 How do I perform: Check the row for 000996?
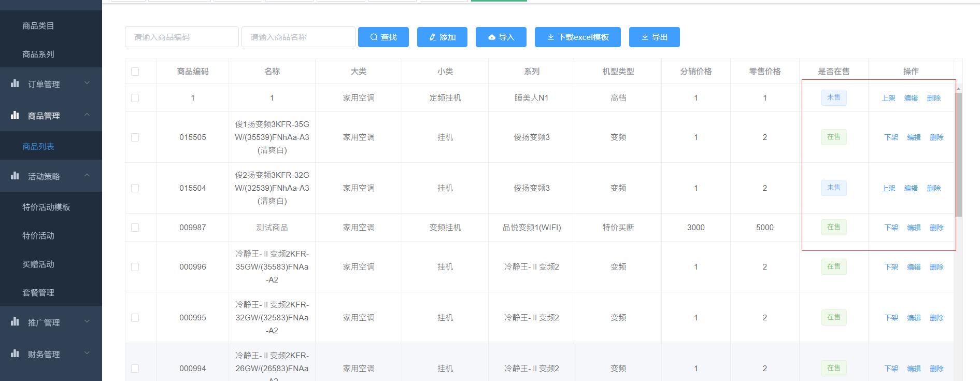coord(135,267)
